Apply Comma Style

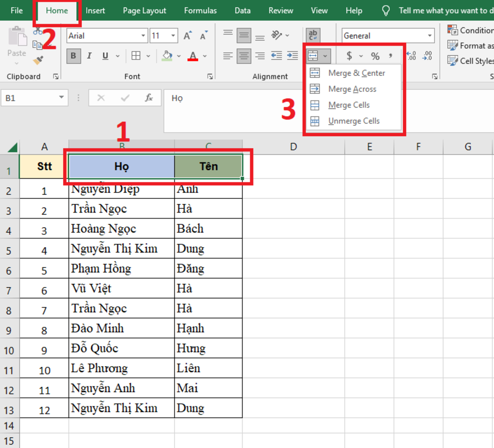coord(391,56)
